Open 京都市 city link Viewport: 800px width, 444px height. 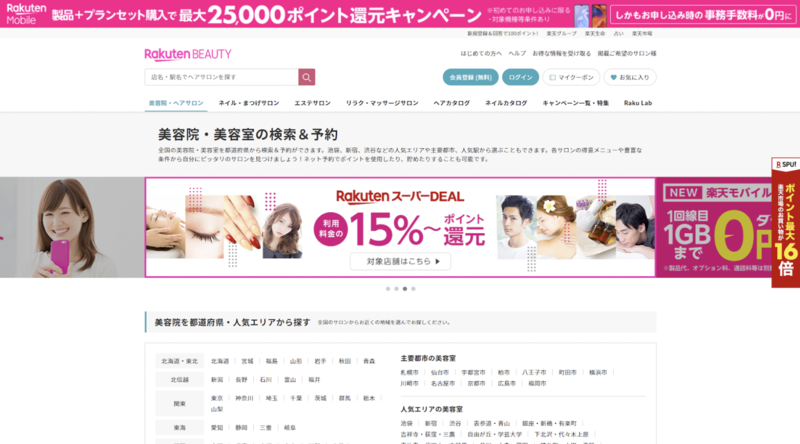477,384
